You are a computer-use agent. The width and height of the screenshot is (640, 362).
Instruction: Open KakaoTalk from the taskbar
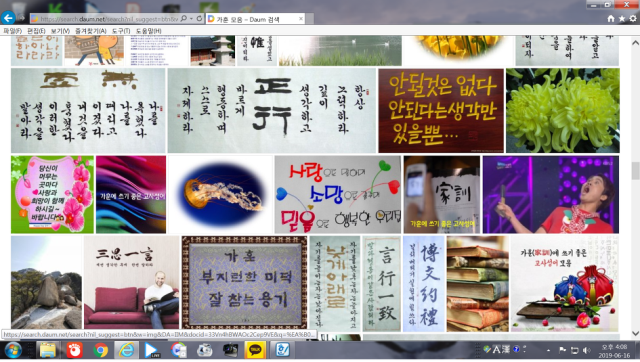[x=255, y=350]
